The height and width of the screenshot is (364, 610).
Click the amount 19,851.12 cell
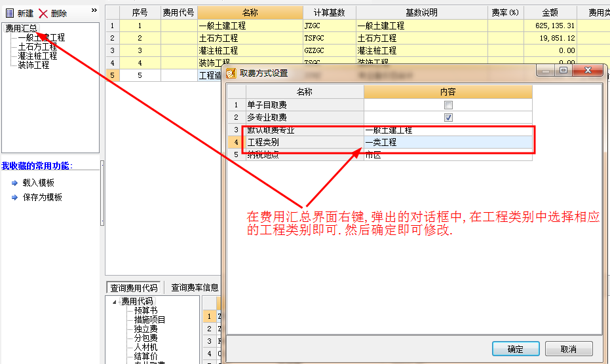(550, 38)
